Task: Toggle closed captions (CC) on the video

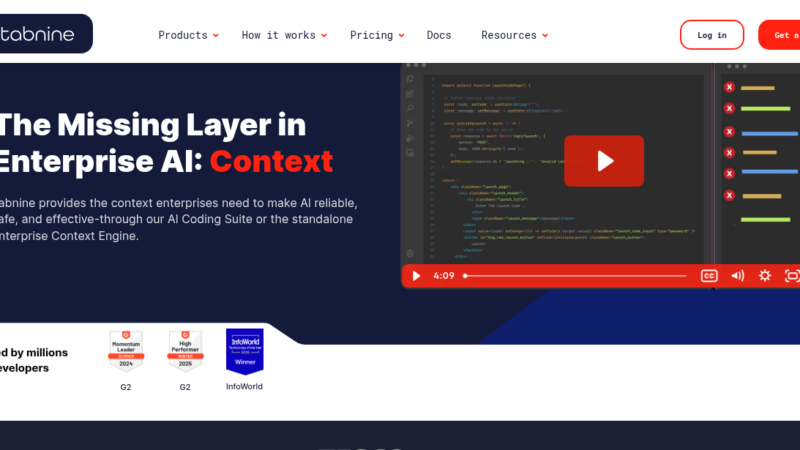Action: 709,276
